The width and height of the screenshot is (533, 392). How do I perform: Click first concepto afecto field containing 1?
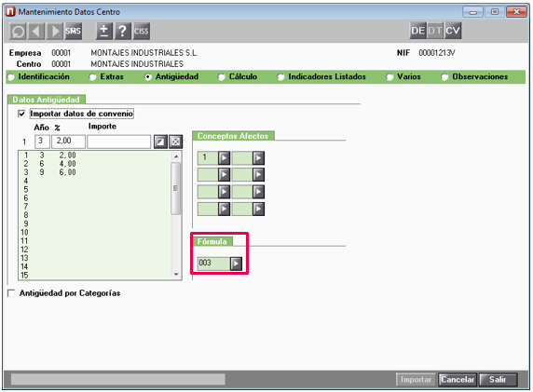[208, 158]
